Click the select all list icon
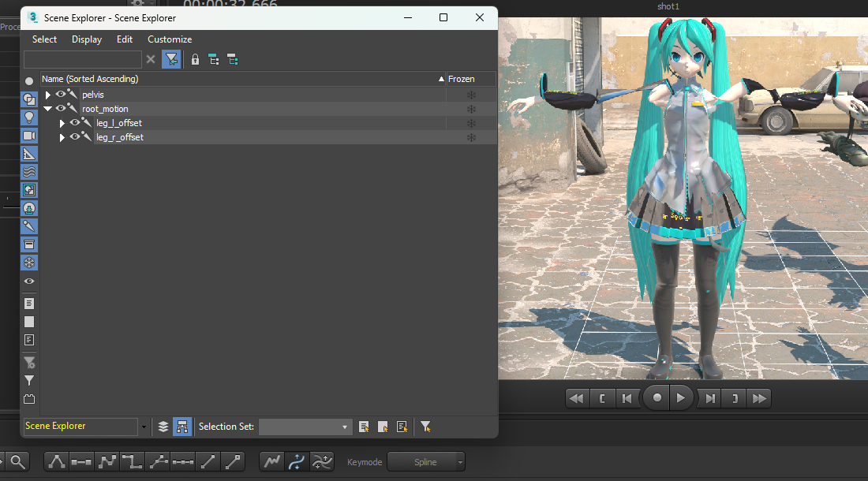Image resolution: width=868 pixels, height=481 pixels. (x=29, y=304)
